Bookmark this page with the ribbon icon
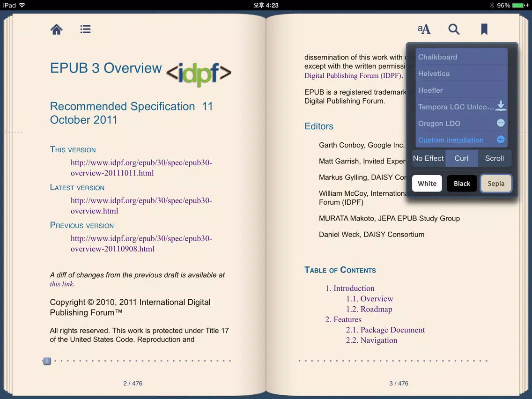532x399 pixels. click(x=484, y=29)
